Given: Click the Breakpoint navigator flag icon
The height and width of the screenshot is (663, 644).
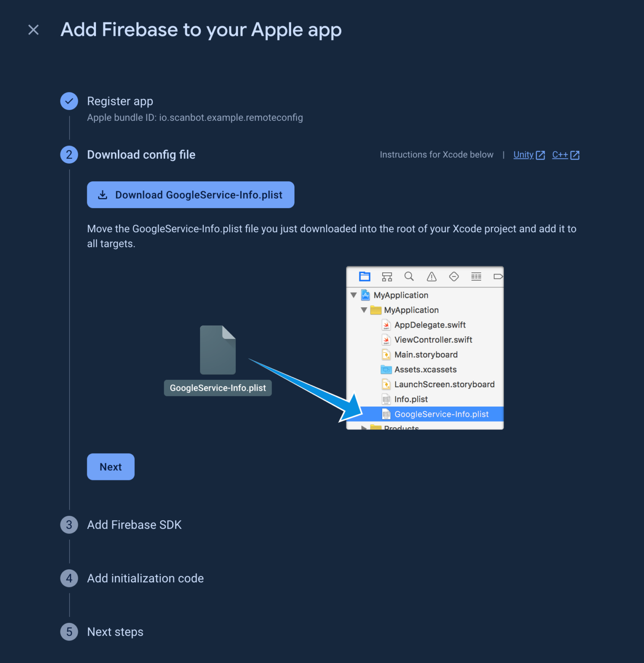Looking at the screenshot, I should 498,276.
